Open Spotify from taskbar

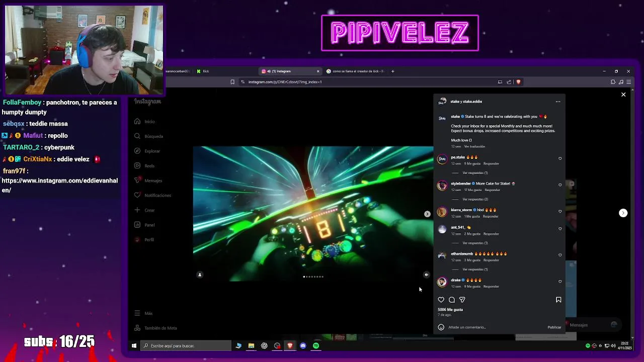coord(316,346)
